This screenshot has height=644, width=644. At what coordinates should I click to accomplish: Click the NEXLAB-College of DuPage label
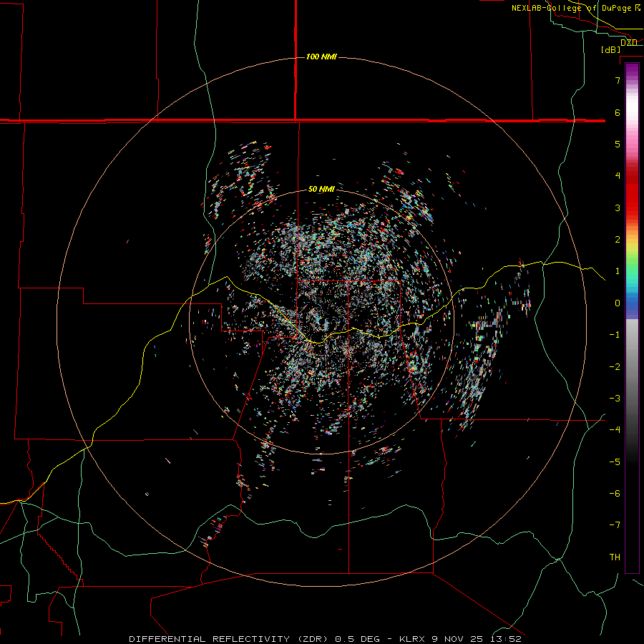571,8
